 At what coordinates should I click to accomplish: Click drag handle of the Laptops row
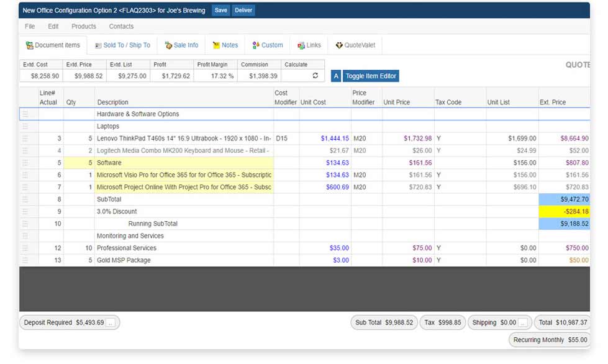click(25, 126)
